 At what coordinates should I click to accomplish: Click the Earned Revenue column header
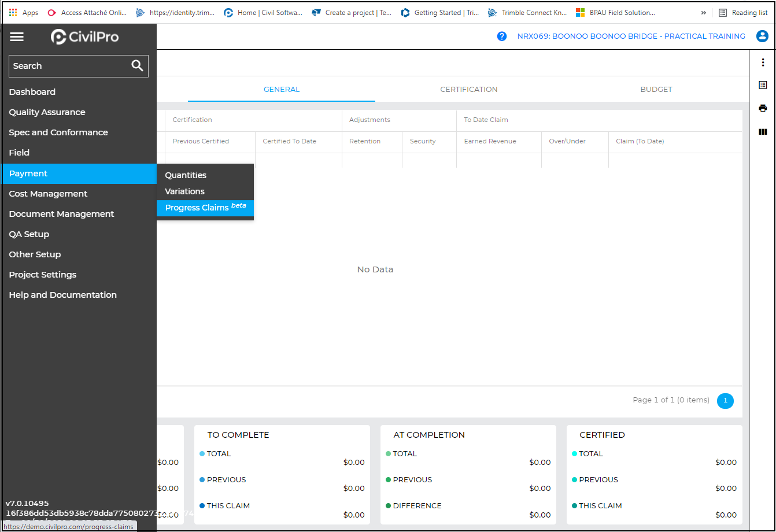[499, 141]
